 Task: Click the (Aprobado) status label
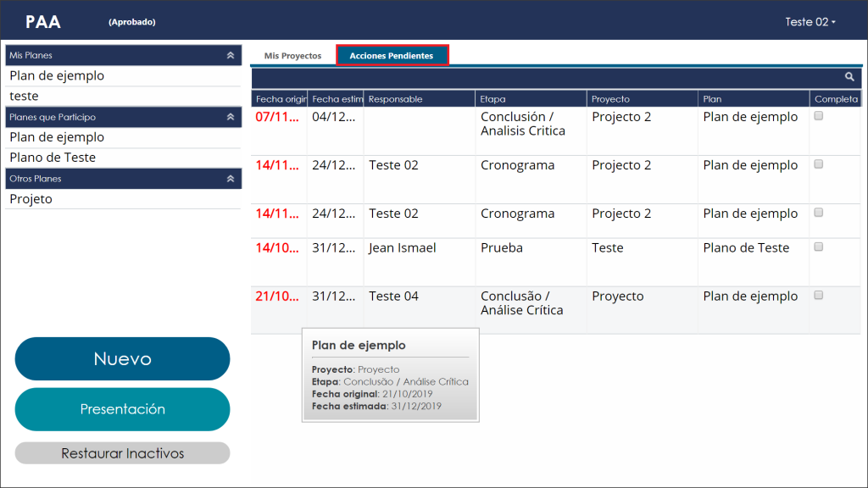coord(131,22)
